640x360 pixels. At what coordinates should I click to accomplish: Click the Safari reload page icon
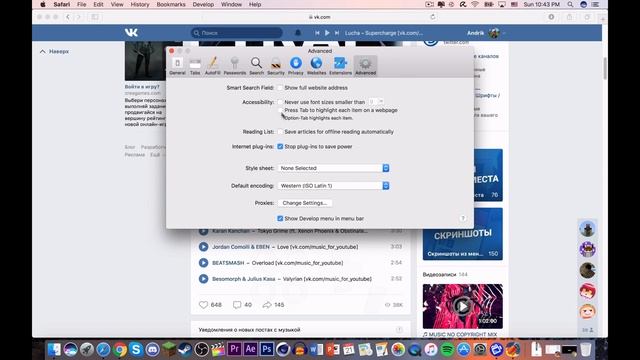(433, 17)
